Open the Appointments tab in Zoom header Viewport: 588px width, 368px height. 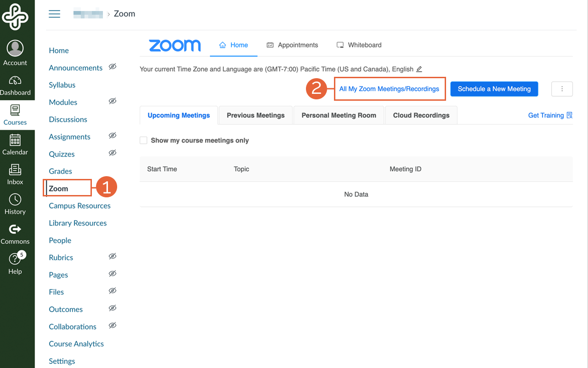point(292,45)
